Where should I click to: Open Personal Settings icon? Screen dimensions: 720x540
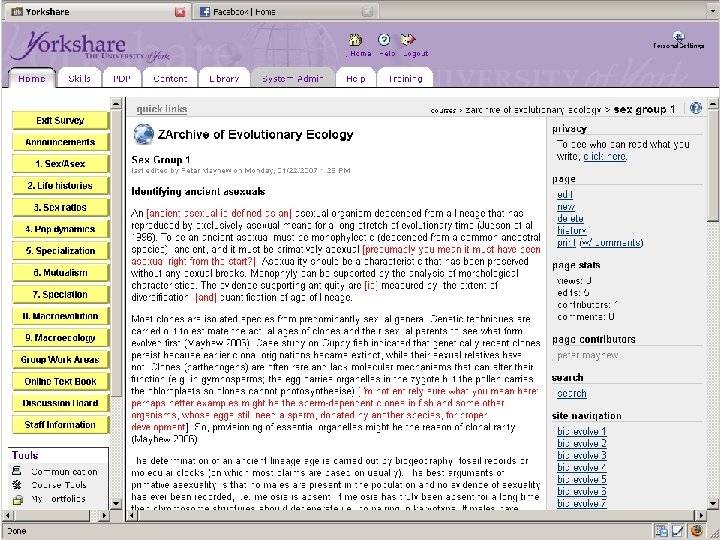pyautogui.click(x=679, y=36)
